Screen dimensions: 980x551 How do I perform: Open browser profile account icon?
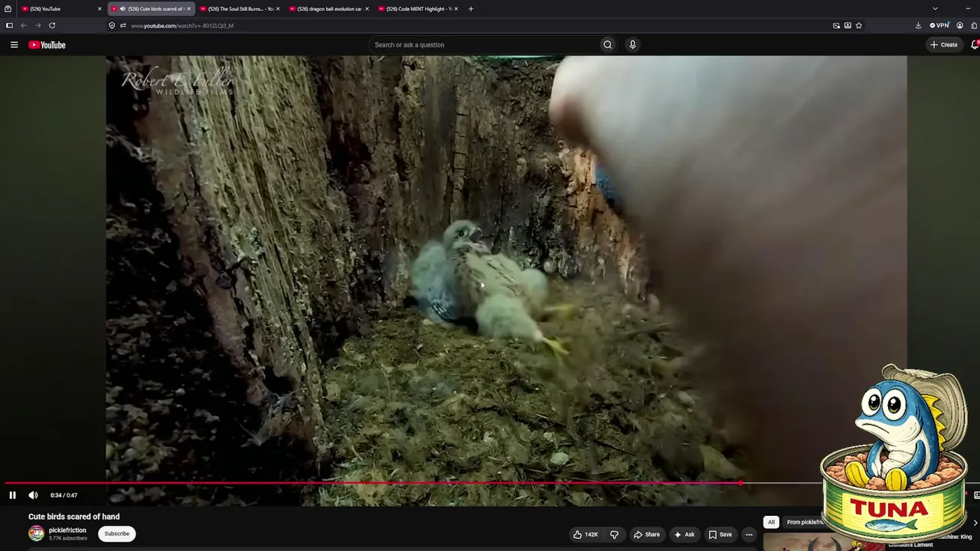pos(960,25)
